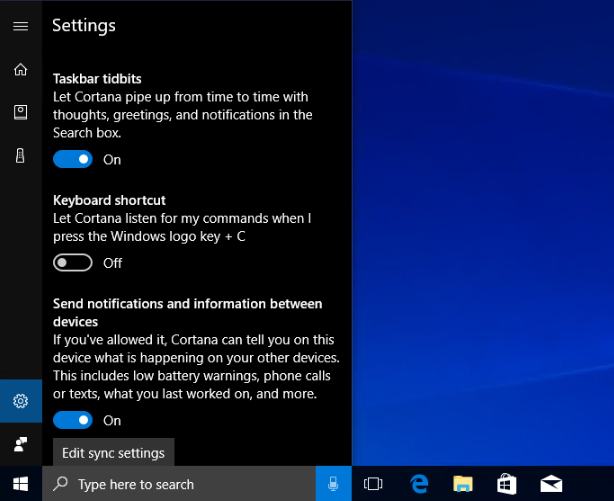Open the Mail app from the taskbar
Image resolution: width=614 pixels, height=501 pixels.
click(551, 484)
